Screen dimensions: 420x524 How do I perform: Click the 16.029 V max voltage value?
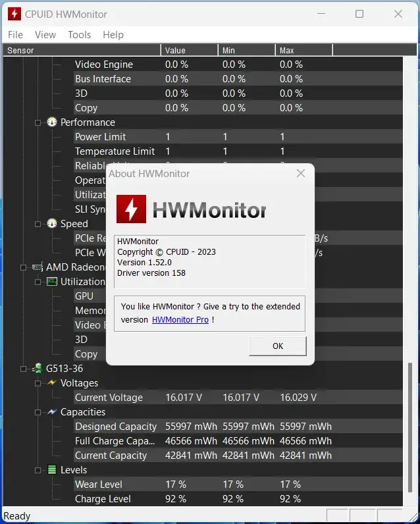tap(298, 398)
